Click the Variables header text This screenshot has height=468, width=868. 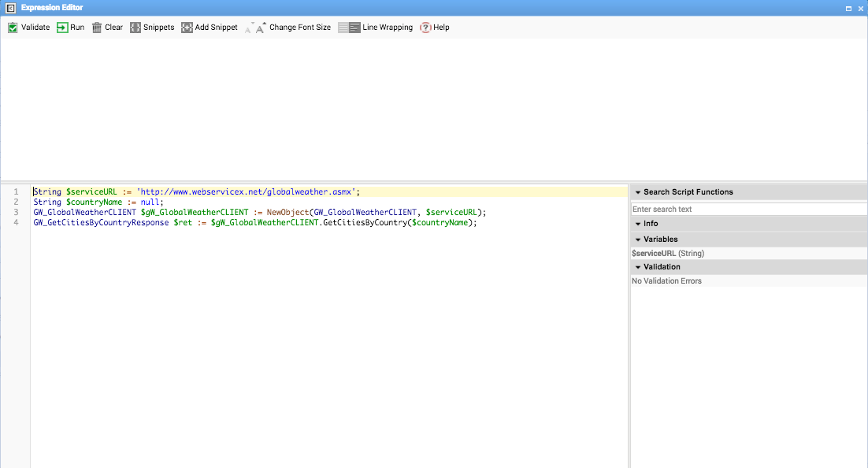(x=660, y=240)
